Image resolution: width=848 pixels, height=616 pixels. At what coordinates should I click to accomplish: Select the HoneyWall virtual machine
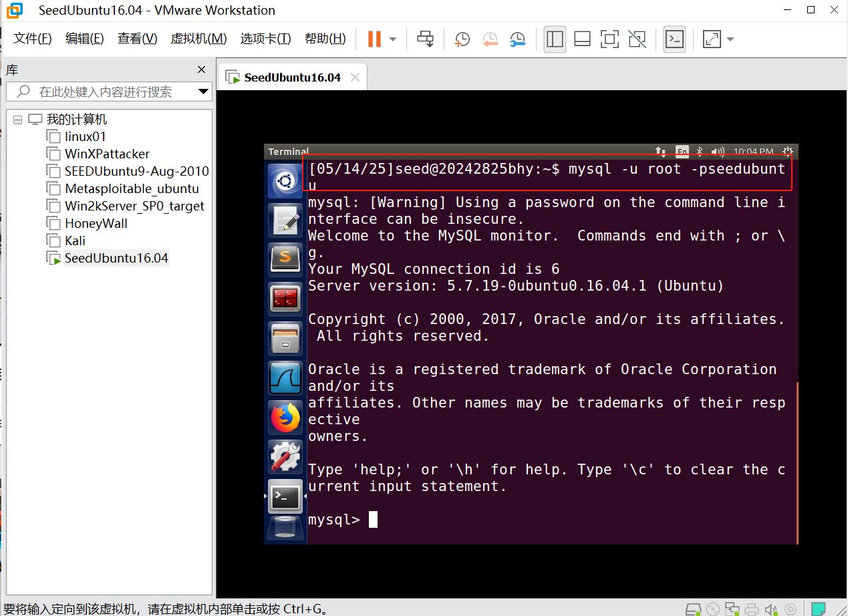click(96, 223)
